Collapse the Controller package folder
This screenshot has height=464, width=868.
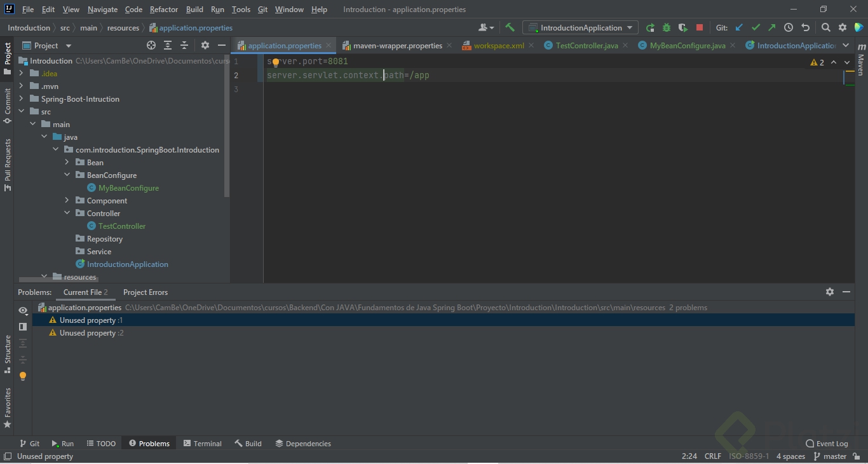click(67, 214)
